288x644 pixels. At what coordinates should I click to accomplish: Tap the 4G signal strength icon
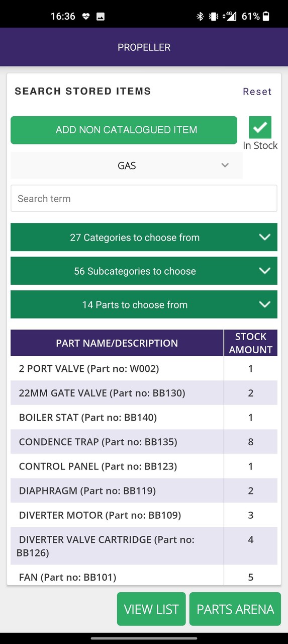(x=230, y=16)
